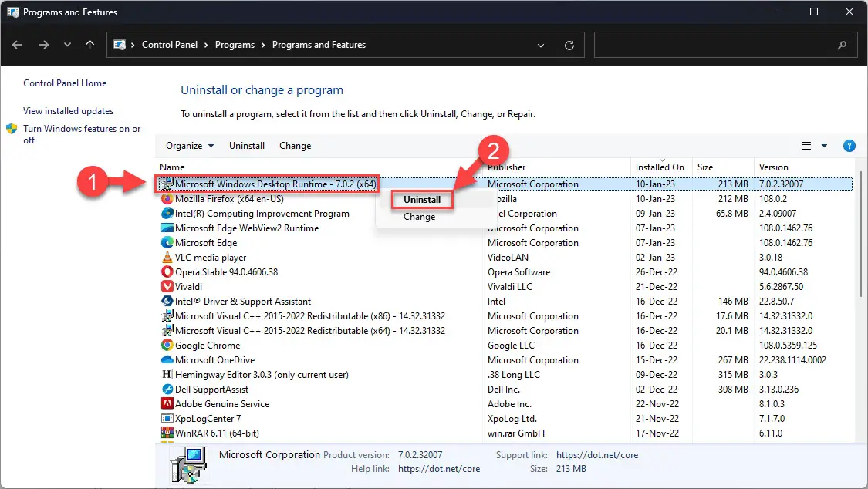Open the View installed updates link

click(68, 111)
